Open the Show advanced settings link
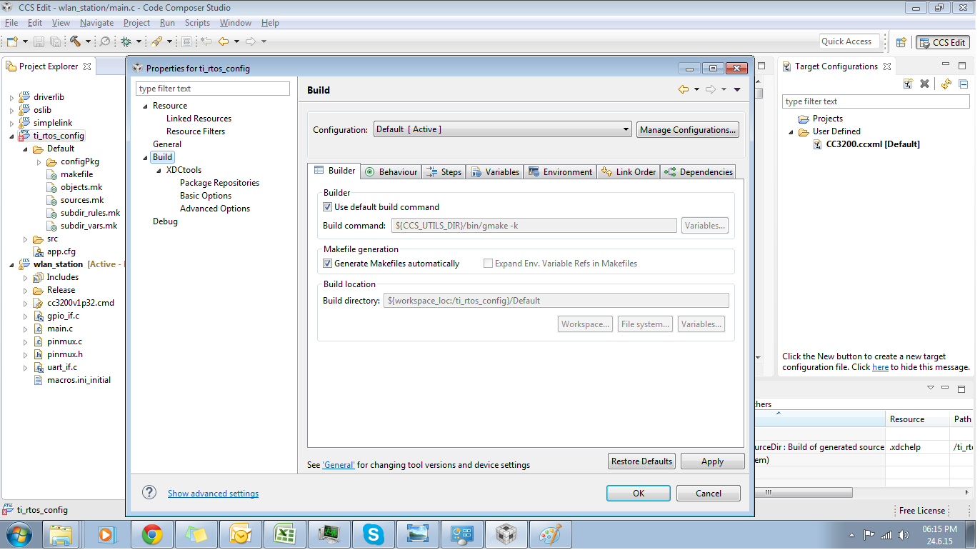The width and height of the screenshot is (980, 560). coord(213,494)
